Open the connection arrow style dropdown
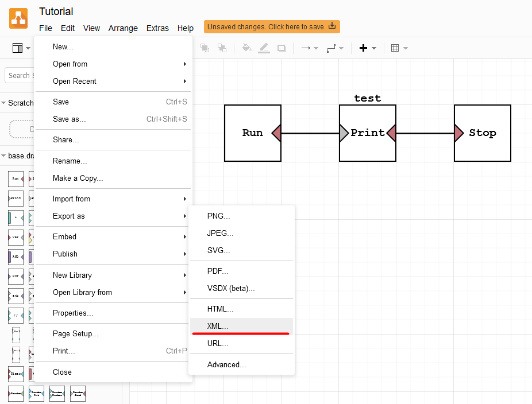The height and width of the screenshot is (404, 532). point(309,48)
